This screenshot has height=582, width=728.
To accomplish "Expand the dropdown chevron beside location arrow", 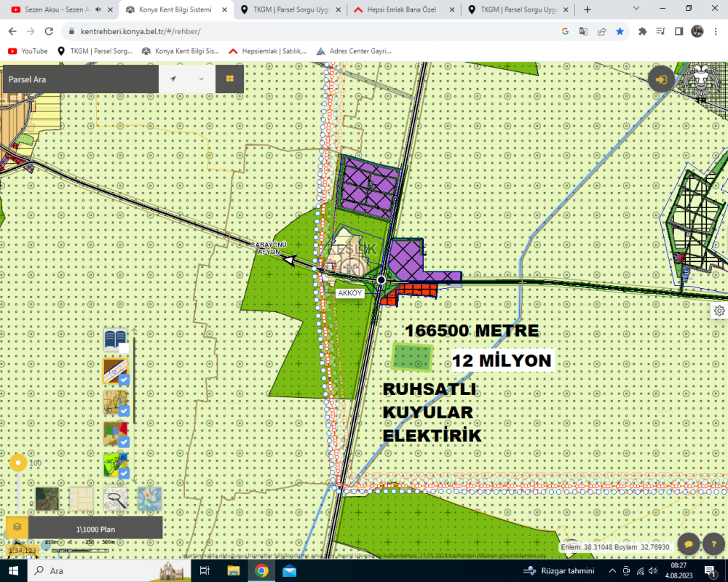I will pyautogui.click(x=201, y=79).
